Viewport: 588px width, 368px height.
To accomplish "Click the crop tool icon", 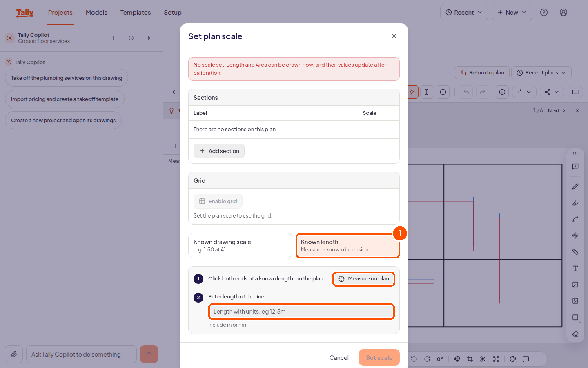I will 470,359.
